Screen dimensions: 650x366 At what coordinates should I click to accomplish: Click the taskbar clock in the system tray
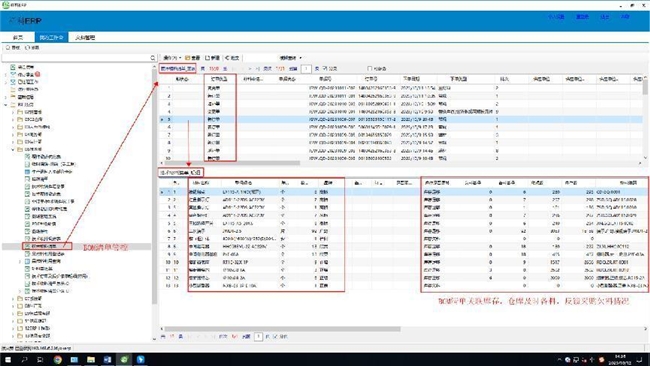pyautogui.click(x=621, y=359)
